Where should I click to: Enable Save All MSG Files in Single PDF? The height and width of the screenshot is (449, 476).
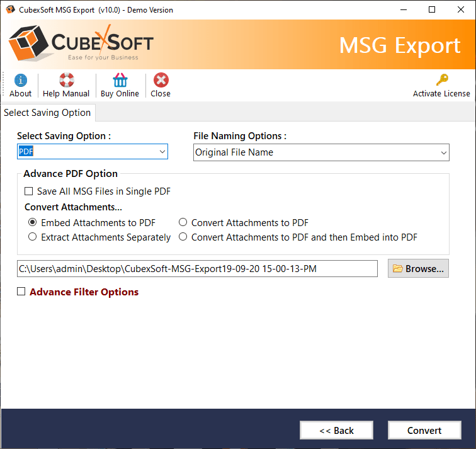tap(28, 191)
